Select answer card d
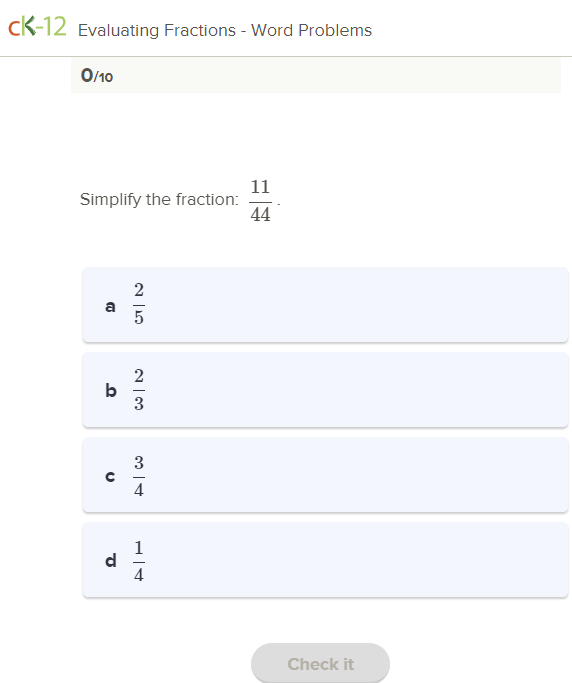Screen dimensions: 572x683 tap(325, 560)
